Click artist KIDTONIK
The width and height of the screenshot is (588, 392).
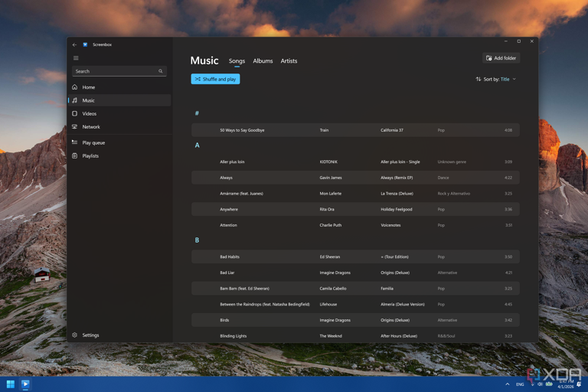(328, 162)
